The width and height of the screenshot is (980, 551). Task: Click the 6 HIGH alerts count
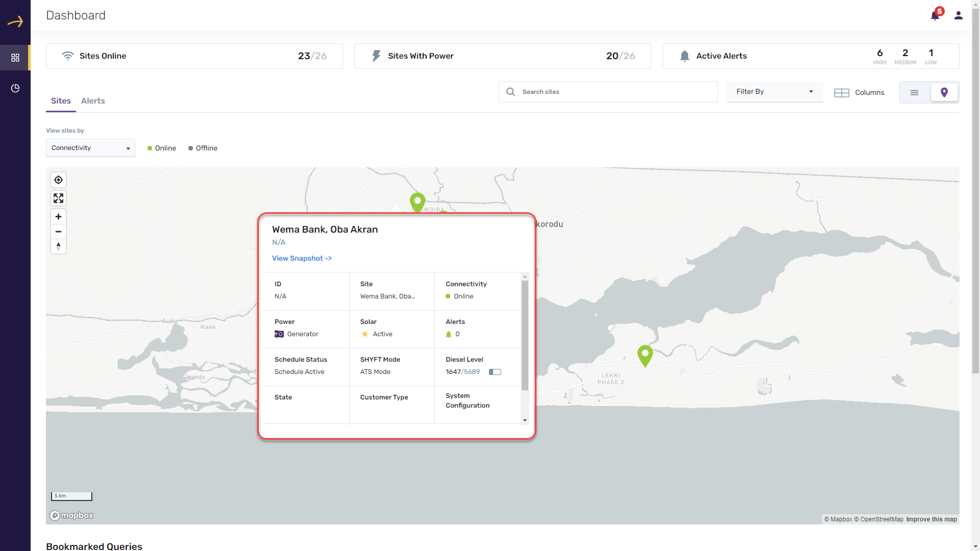[x=879, y=56]
